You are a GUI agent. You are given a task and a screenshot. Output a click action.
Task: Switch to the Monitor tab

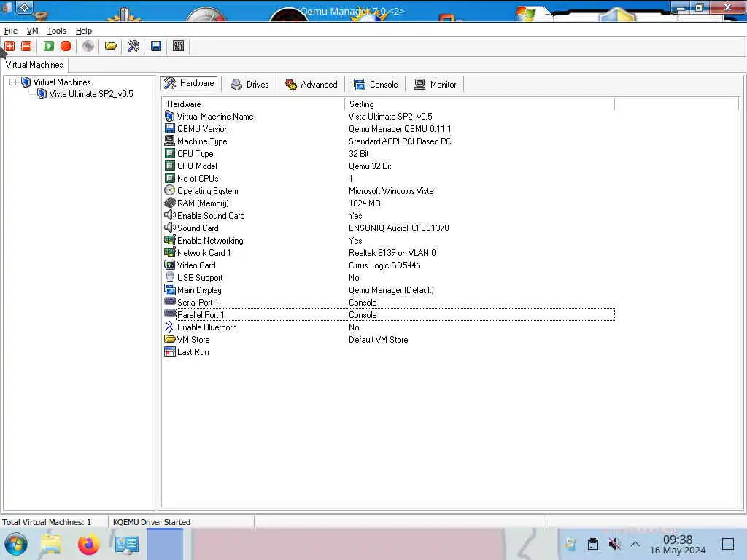click(436, 85)
